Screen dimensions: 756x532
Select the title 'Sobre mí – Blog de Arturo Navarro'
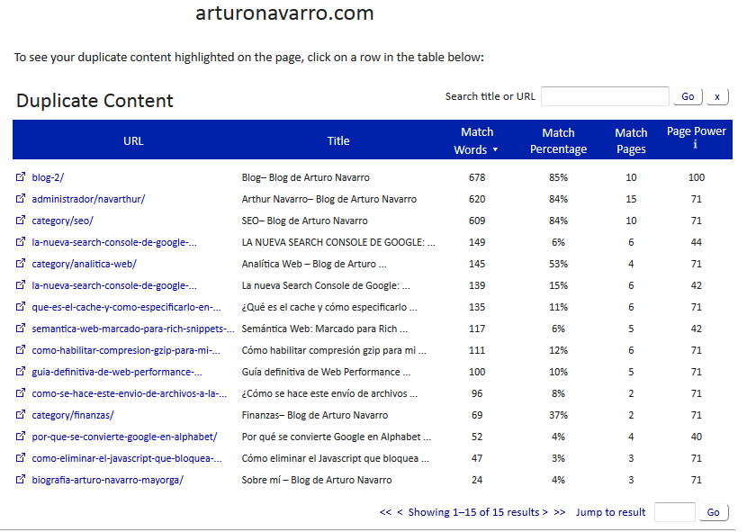[x=317, y=481]
